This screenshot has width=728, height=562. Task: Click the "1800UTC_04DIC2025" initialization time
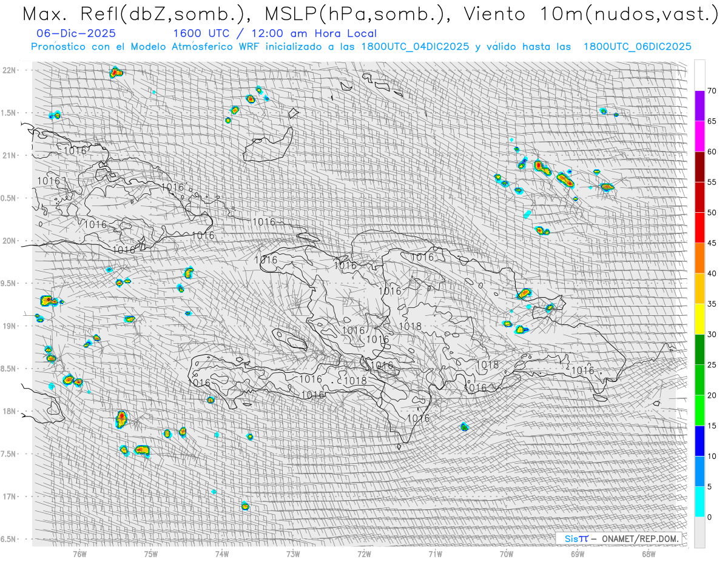click(415, 47)
